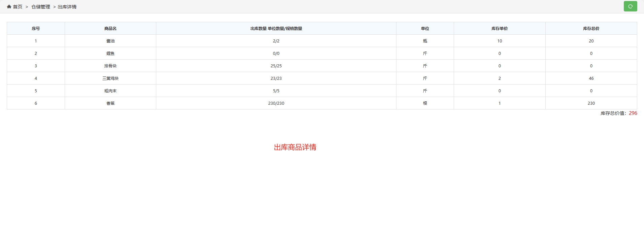Click the 香蕉 product cell
The width and height of the screenshot is (644, 227).
click(x=110, y=103)
